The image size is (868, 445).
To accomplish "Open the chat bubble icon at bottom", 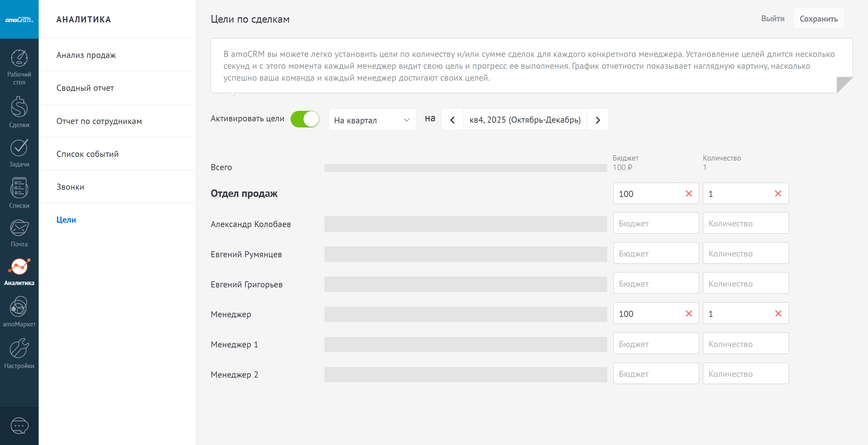I will click(x=19, y=426).
